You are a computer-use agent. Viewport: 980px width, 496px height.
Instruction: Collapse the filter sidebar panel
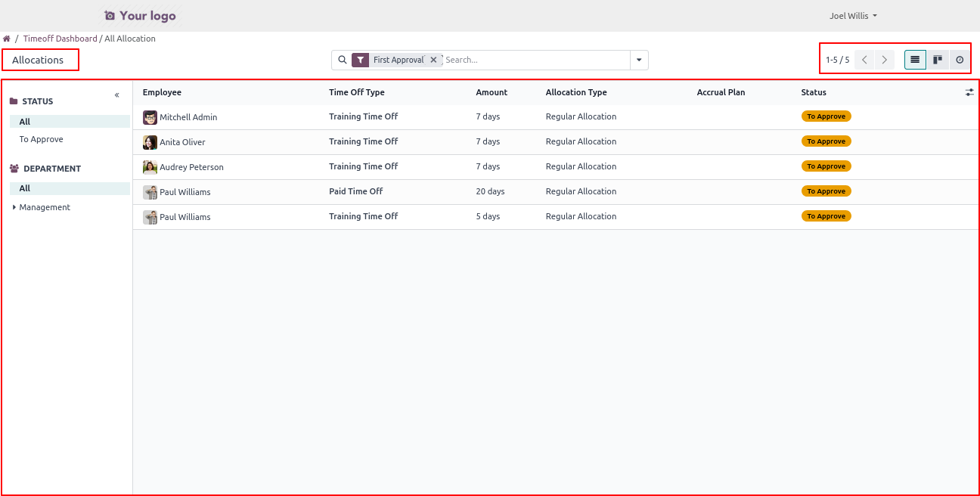coord(117,95)
